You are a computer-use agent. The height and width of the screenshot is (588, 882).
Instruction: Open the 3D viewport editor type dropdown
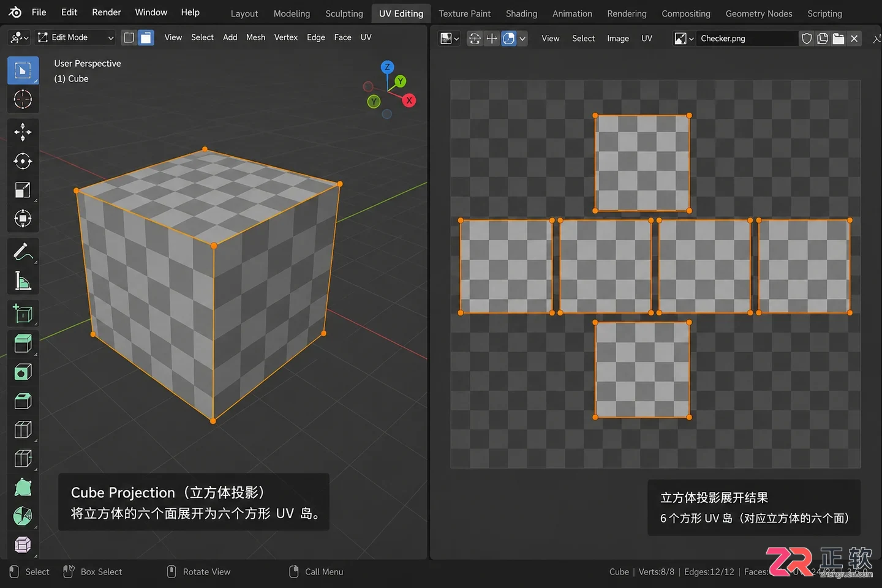click(x=19, y=37)
